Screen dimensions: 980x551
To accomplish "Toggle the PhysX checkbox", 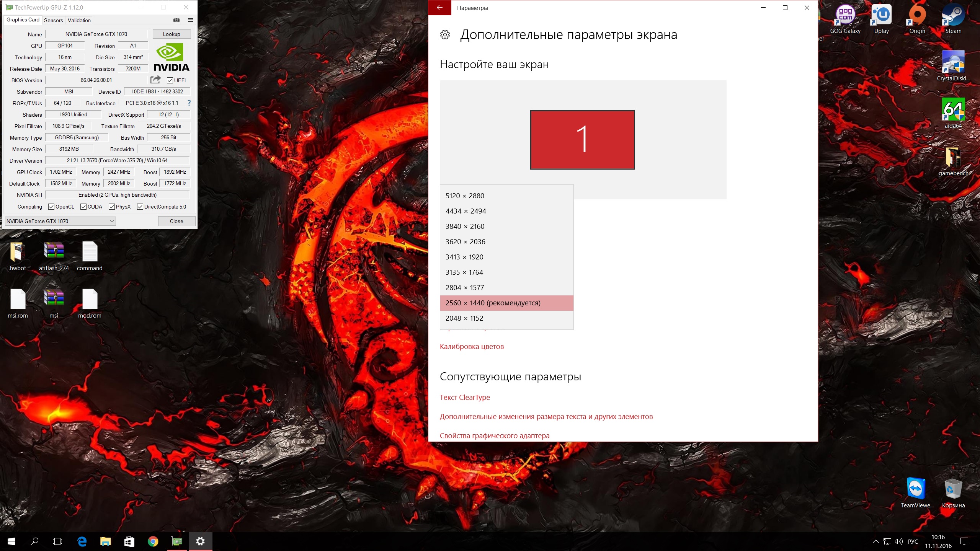I will click(x=112, y=207).
